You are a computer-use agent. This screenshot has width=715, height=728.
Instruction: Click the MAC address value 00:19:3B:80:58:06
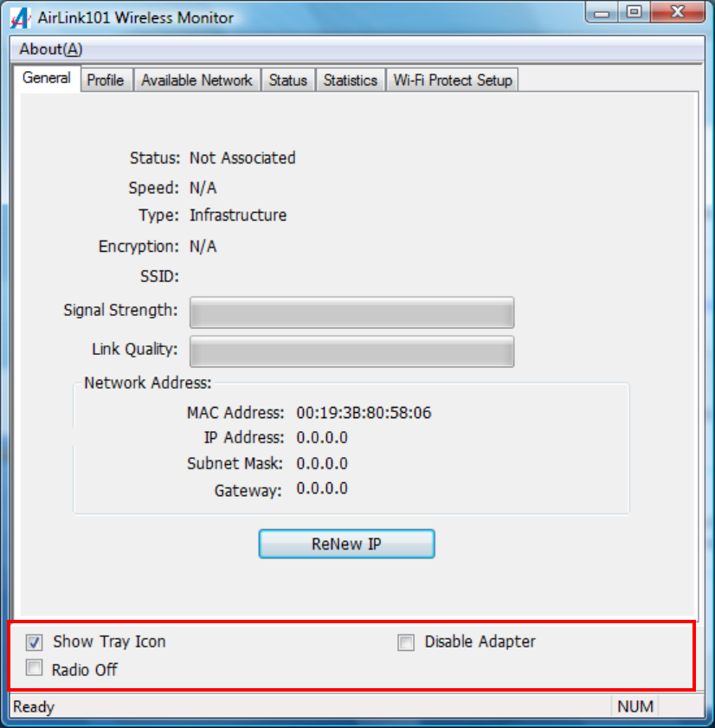tap(364, 413)
